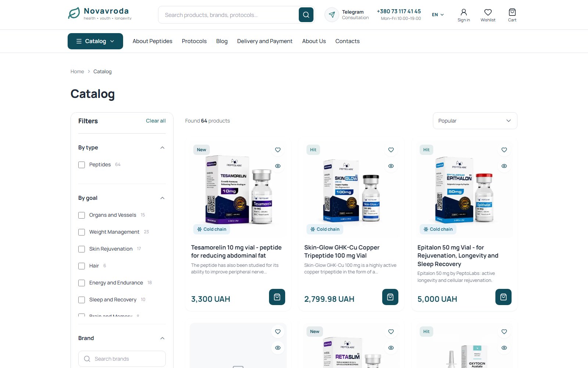Check the Energy and Endurance filter

pos(82,283)
